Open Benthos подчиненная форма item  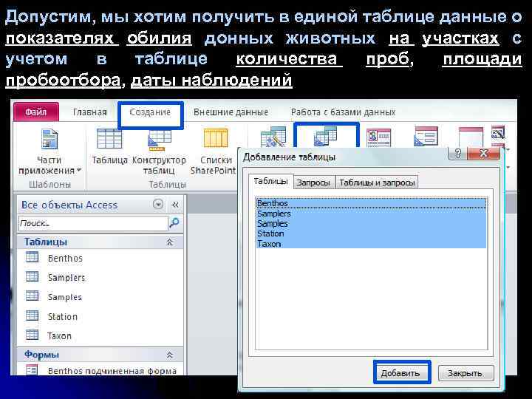click(100, 370)
